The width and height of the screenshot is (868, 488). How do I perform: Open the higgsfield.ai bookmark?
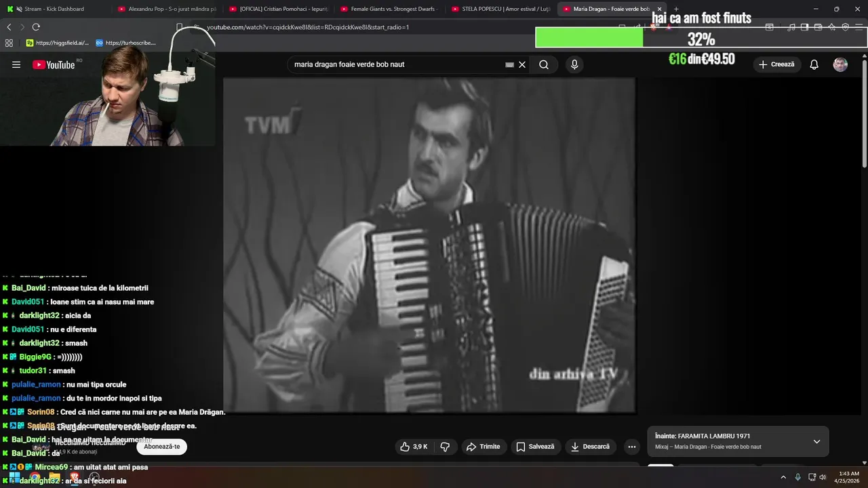pos(58,43)
